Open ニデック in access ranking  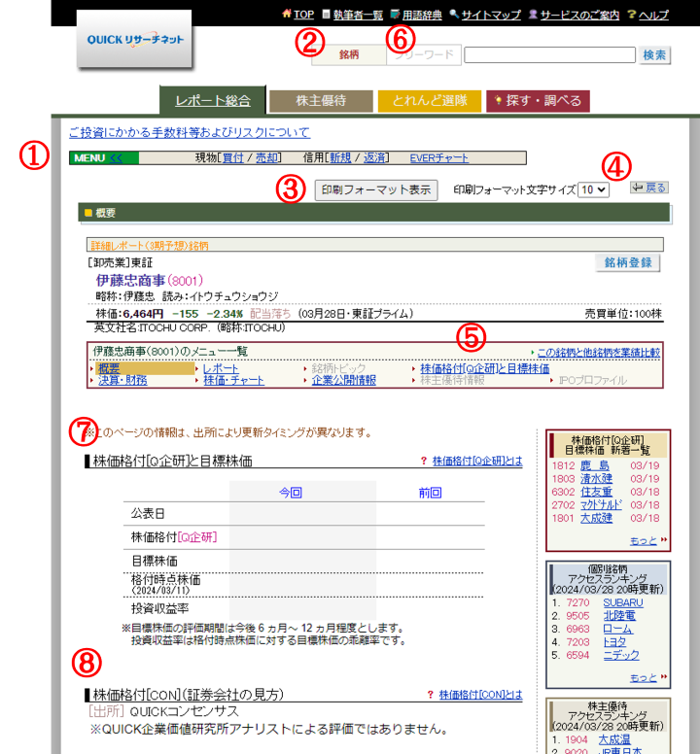point(621,655)
